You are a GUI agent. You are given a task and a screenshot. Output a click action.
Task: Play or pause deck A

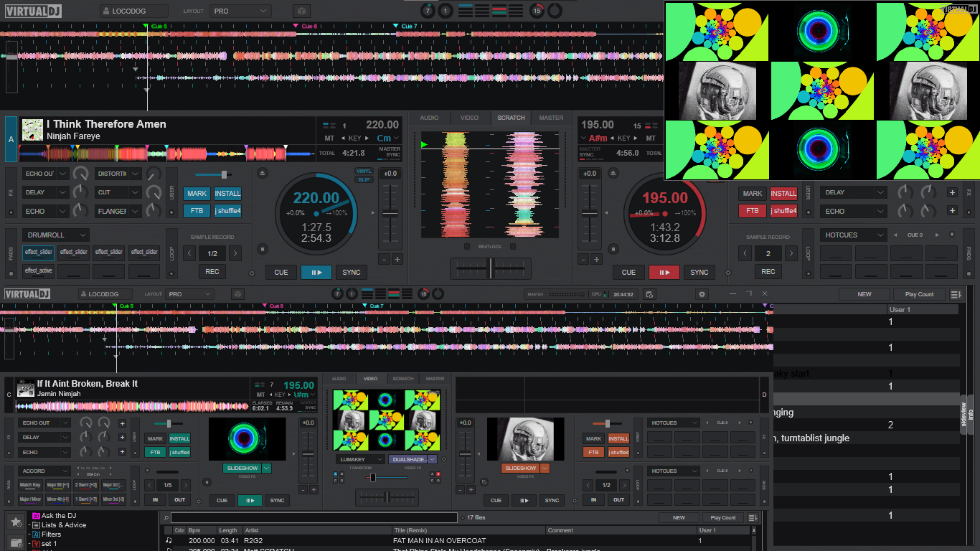pyautogui.click(x=316, y=272)
